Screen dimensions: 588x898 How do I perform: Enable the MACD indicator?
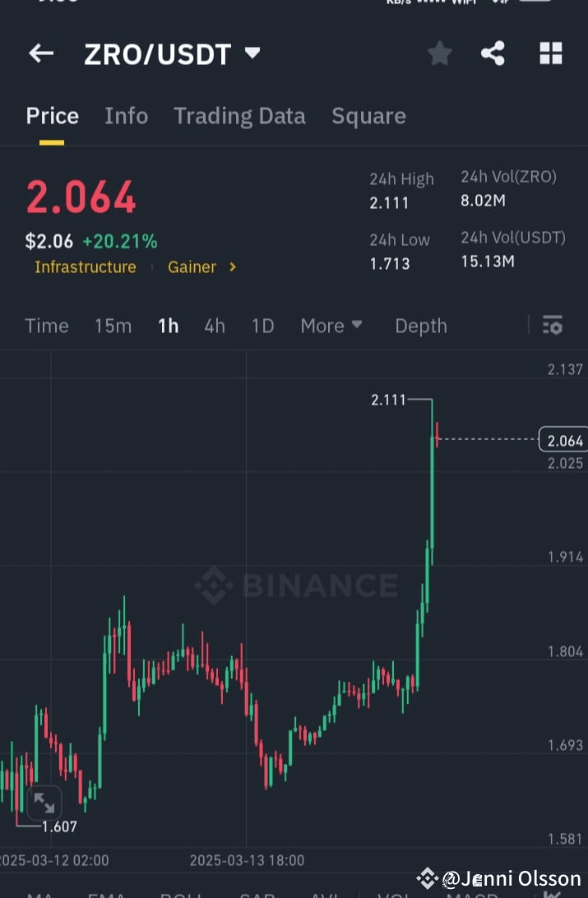[x=475, y=892]
